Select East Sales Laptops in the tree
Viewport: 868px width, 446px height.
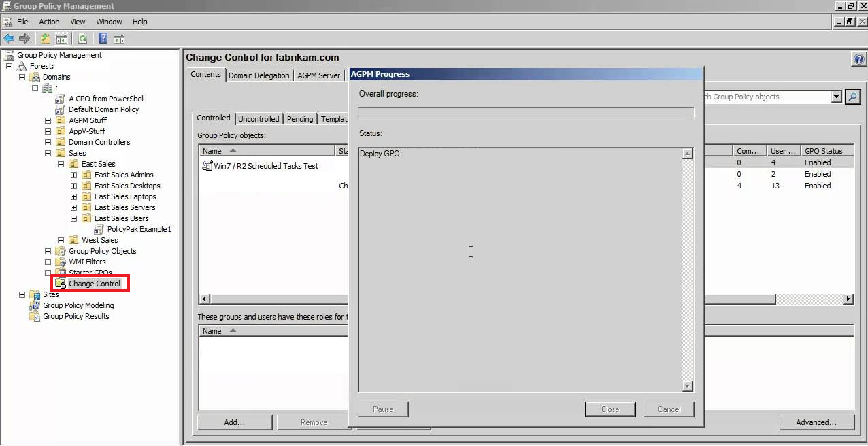point(125,196)
